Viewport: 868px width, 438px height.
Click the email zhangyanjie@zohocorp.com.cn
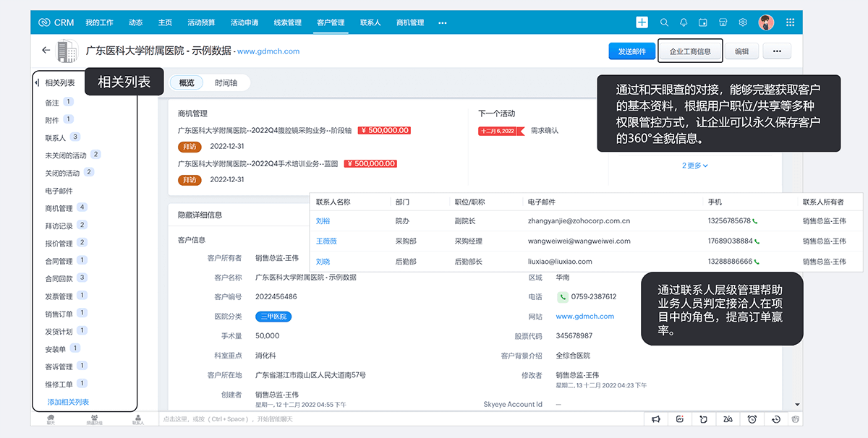[579, 221]
